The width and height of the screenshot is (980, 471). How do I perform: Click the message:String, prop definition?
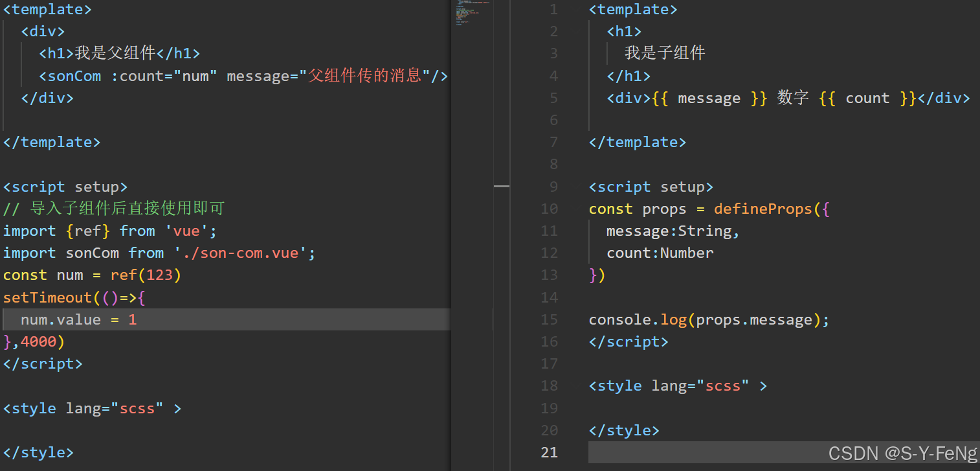pyautogui.click(x=673, y=231)
